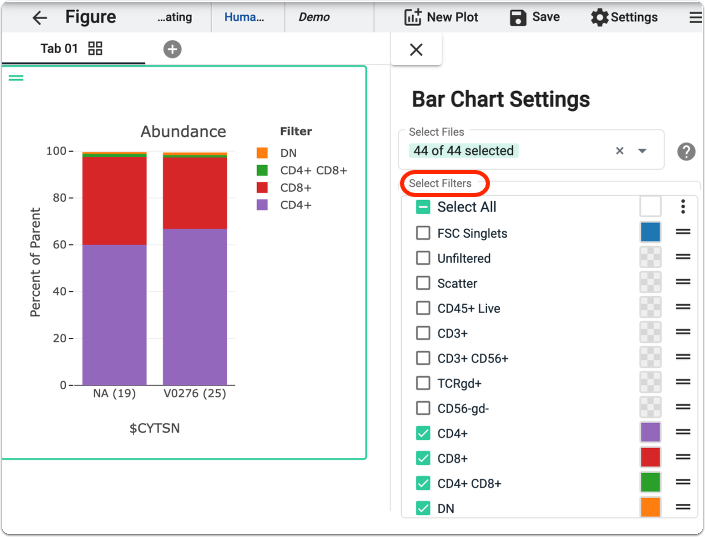Open the Select All color swatch
The image size is (705, 537).
[651, 207]
